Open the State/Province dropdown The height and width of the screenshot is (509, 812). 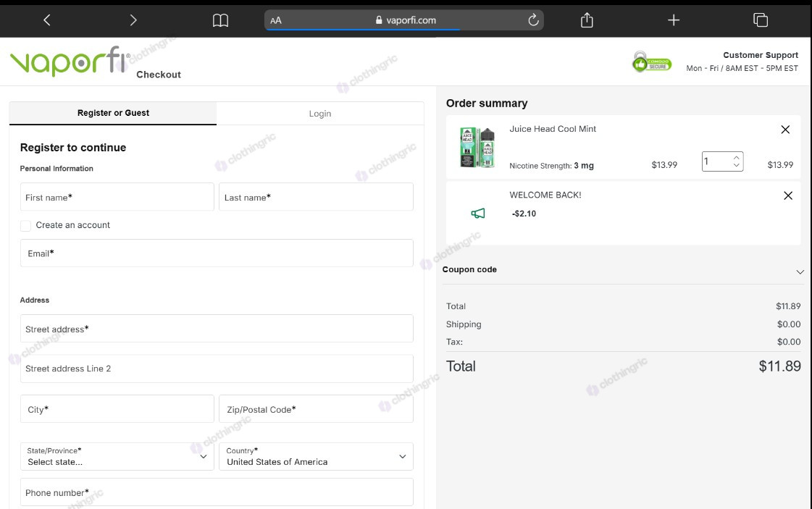(117, 457)
